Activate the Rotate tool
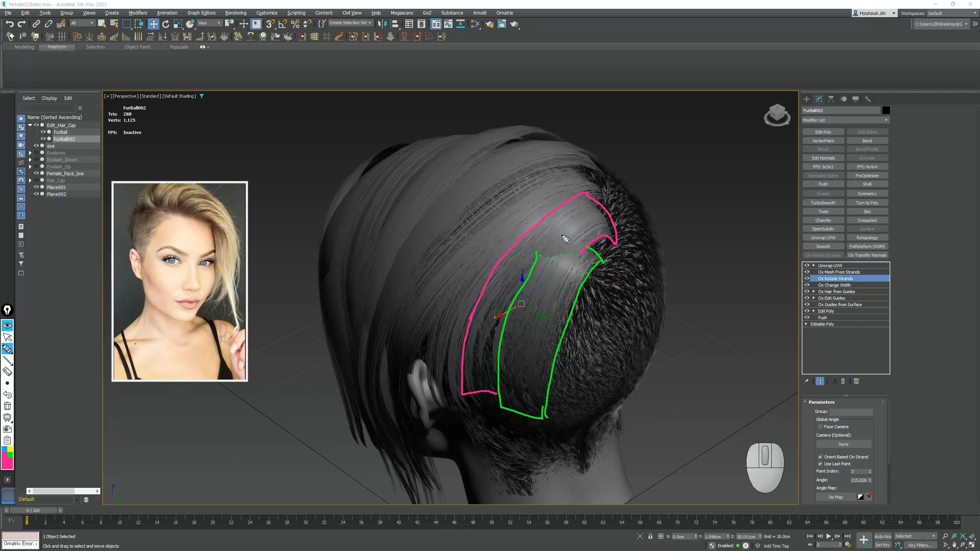The image size is (980, 551). click(166, 24)
